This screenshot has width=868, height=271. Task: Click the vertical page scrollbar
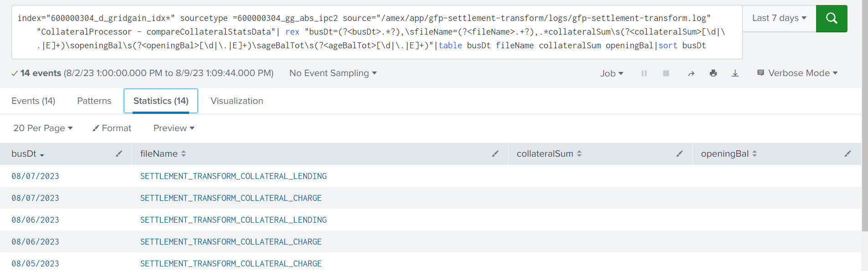click(864, 116)
